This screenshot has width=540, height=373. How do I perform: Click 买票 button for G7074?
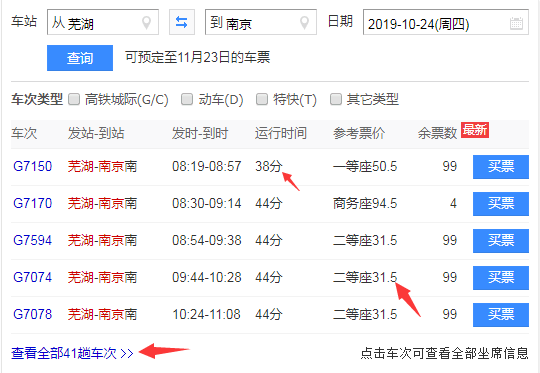(x=501, y=278)
